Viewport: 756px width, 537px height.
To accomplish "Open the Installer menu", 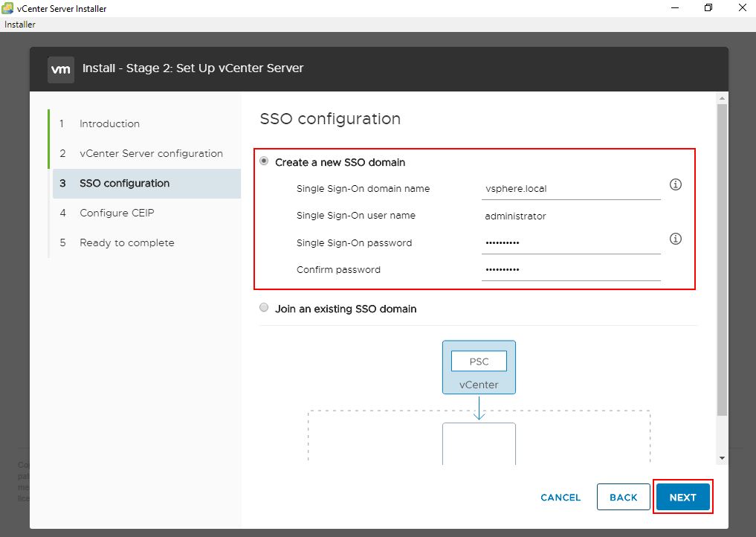I will (x=20, y=24).
